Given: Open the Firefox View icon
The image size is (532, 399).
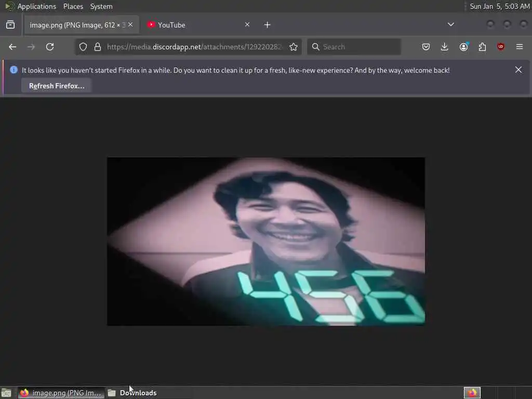Looking at the screenshot, I should [x=10, y=25].
